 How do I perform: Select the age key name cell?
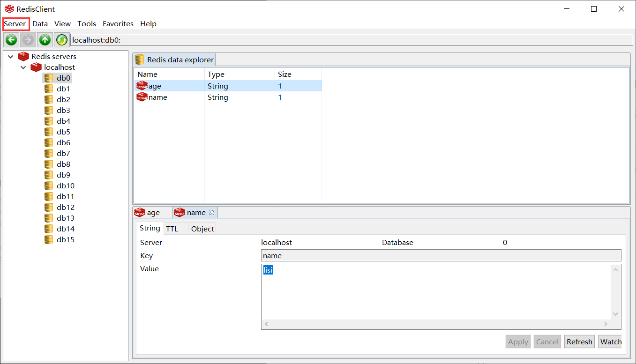[155, 86]
